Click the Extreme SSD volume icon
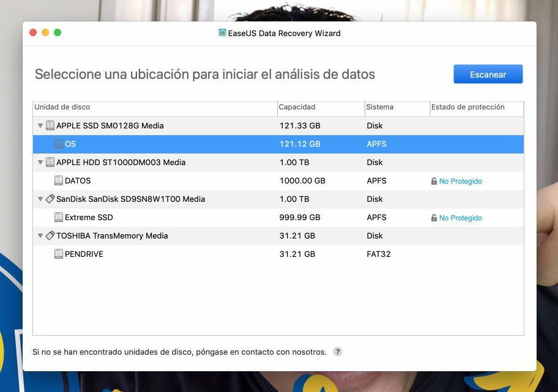The width and height of the screenshot is (558, 392). tap(59, 217)
